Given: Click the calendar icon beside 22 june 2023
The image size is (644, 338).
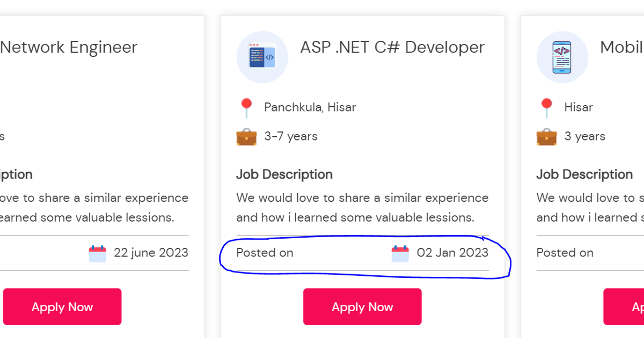Looking at the screenshot, I should click(98, 253).
